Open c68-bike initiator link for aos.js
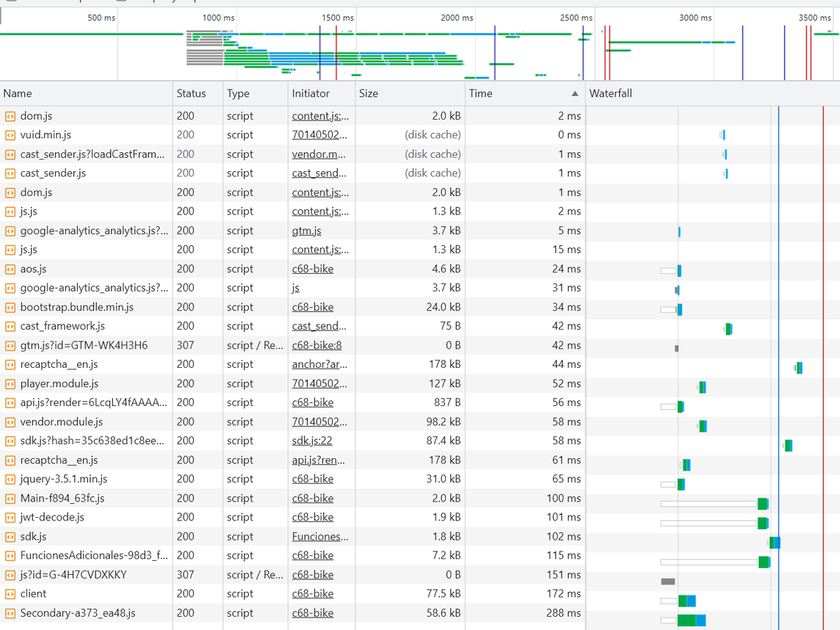The image size is (840, 630). click(x=313, y=269)
